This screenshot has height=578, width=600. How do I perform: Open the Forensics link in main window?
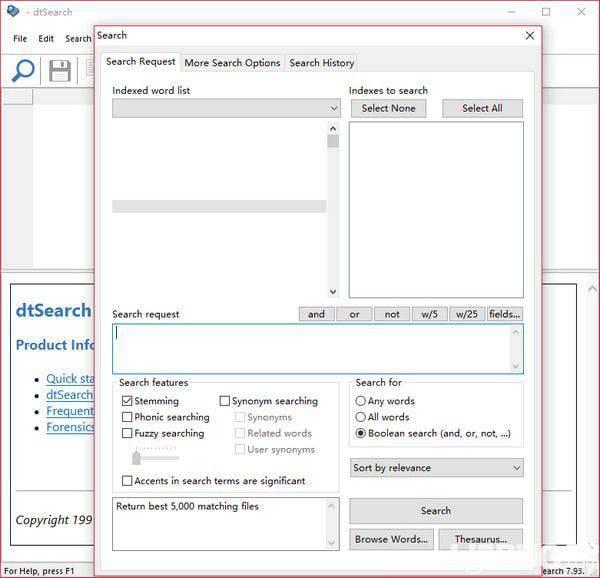[x=70, y=427]
